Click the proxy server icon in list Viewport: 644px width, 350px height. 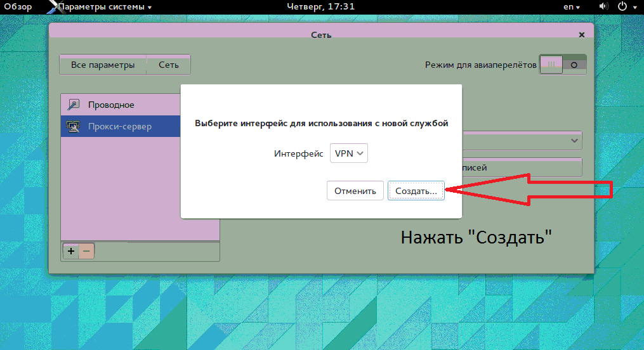[x=74, y=126]
